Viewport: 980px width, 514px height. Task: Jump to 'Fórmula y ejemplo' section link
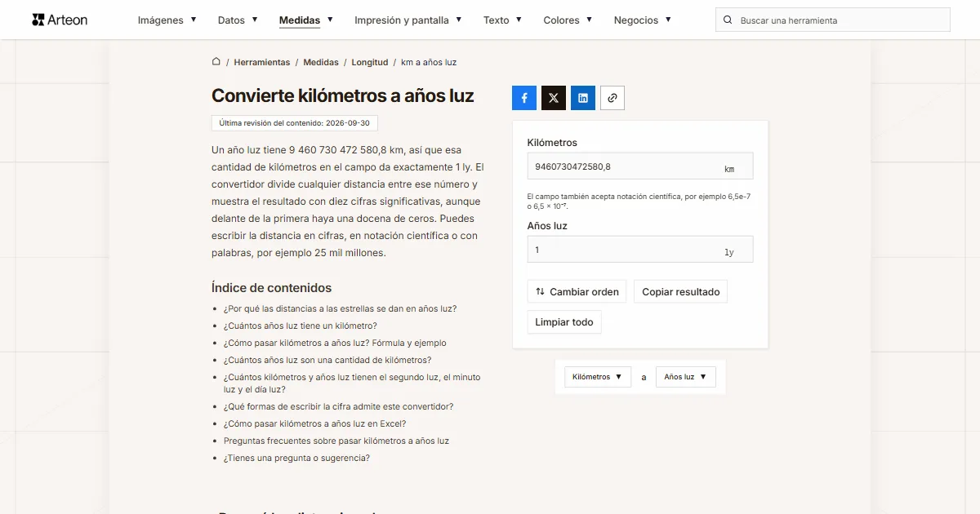335,343
